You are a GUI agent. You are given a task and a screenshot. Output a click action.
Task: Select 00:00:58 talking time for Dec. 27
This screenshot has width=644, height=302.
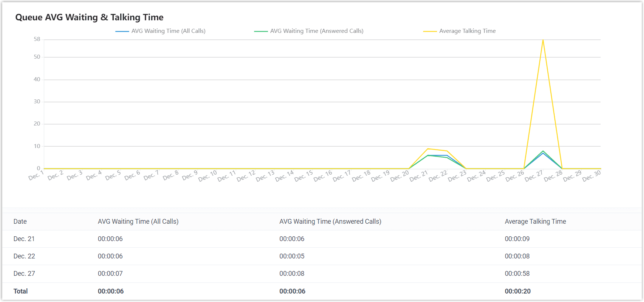(517, 274)
